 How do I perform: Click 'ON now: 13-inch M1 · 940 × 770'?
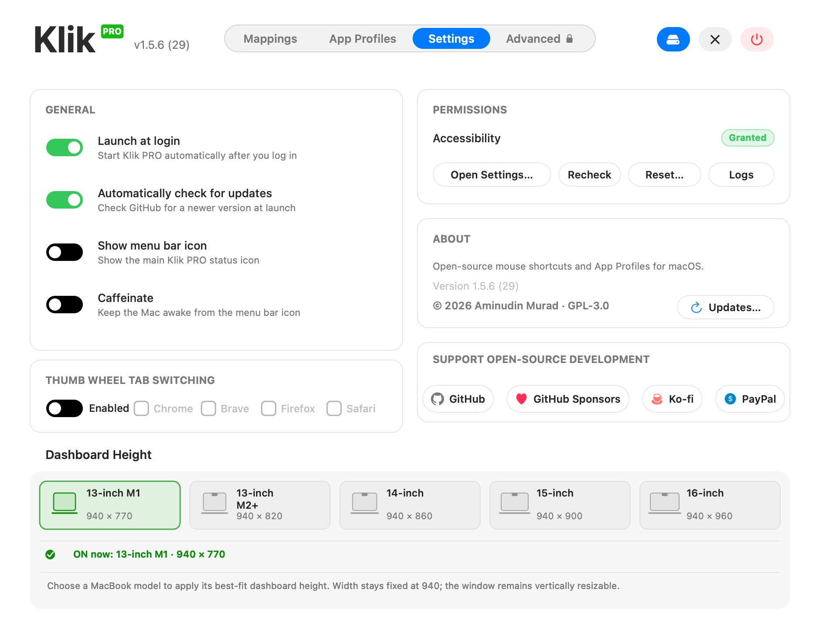tap(149, 555)
